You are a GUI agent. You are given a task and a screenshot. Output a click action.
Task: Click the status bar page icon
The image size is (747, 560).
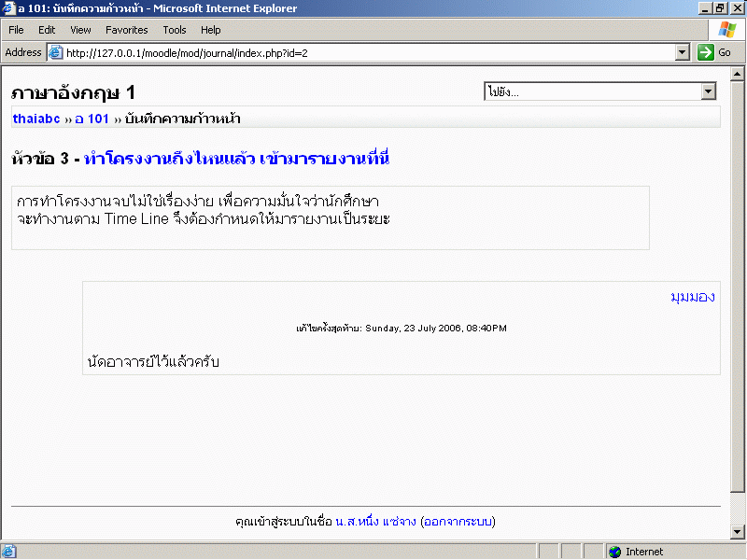(8, 552)
